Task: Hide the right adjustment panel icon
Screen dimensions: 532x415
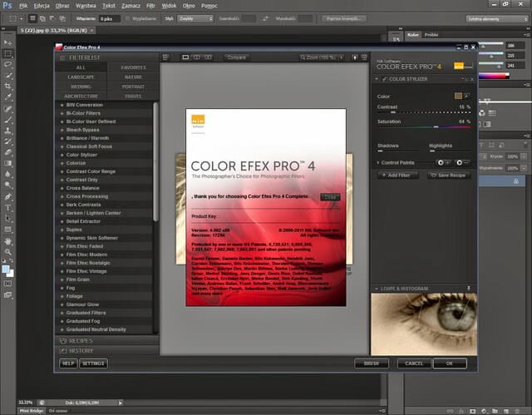Action: (x=364, y=57)
